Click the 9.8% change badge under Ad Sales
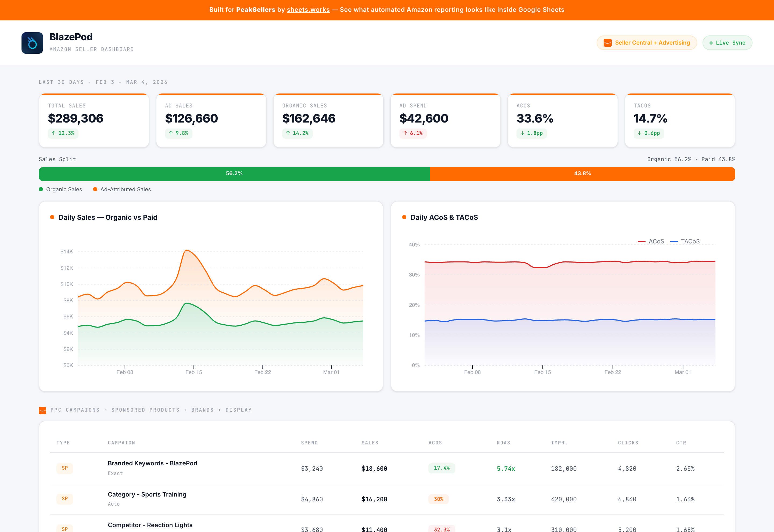This screenshot has height=532, width=774. point(179,133)
